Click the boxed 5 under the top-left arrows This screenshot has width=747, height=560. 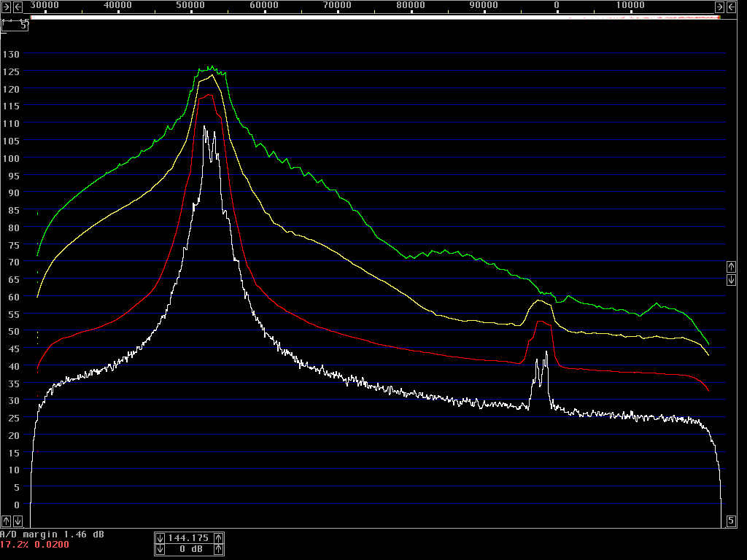coord(15,26)
